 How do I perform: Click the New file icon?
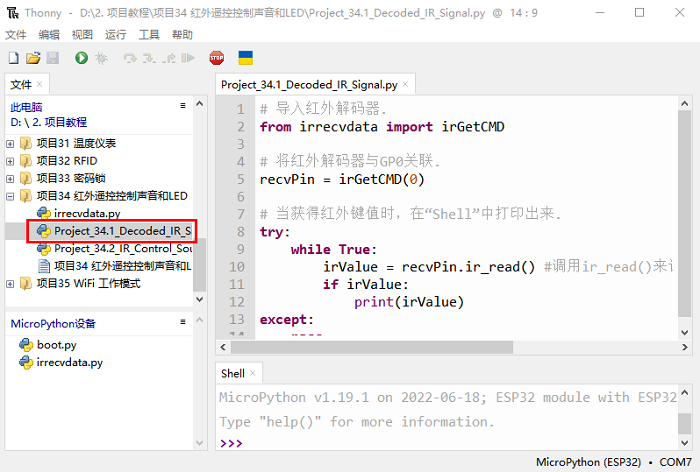(13, 59)
